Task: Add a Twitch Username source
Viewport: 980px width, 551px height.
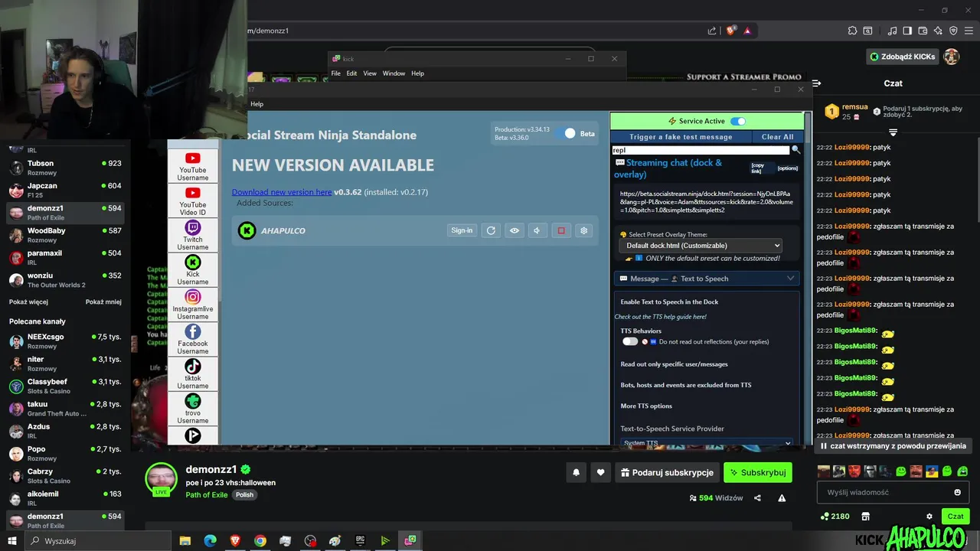Action: click(x=193, y=236)
